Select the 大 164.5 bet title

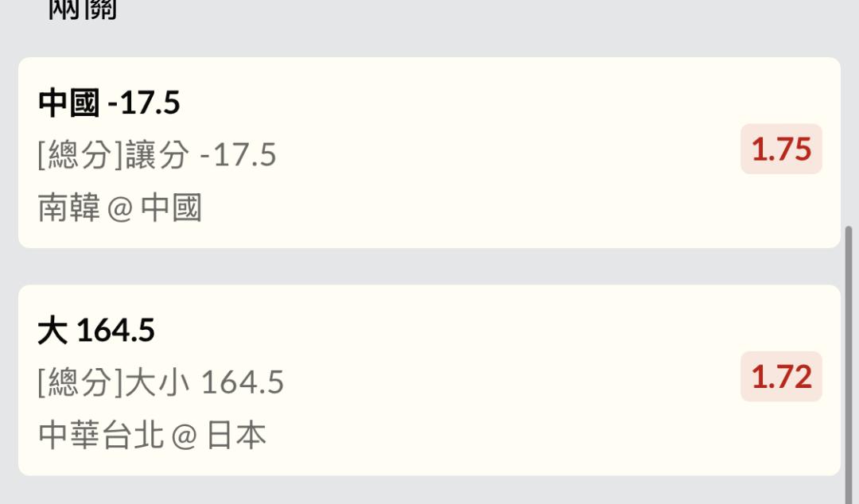(x=96, y=330)
